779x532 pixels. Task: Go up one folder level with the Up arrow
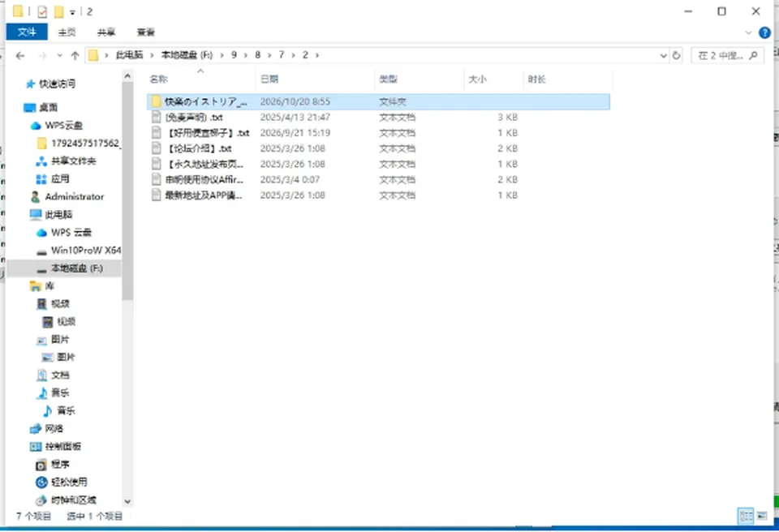click(x=75, y=56)
